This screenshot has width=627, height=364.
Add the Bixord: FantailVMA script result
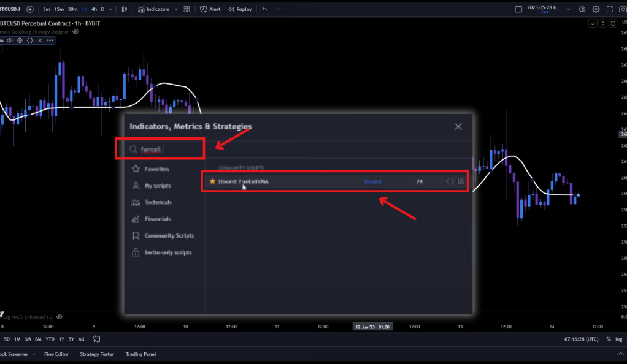tap(335, 181)
